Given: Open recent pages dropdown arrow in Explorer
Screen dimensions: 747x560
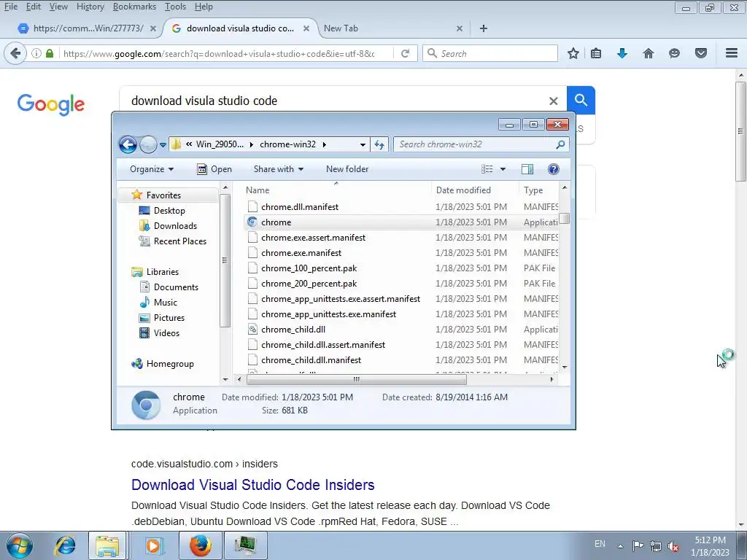Looking at the screenshot, I should [163, 144].
